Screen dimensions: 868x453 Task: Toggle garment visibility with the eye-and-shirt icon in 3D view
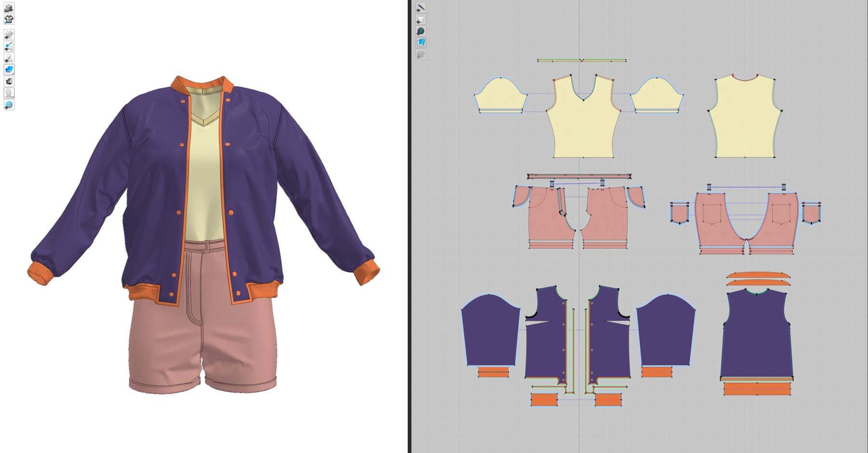[9, 35]
